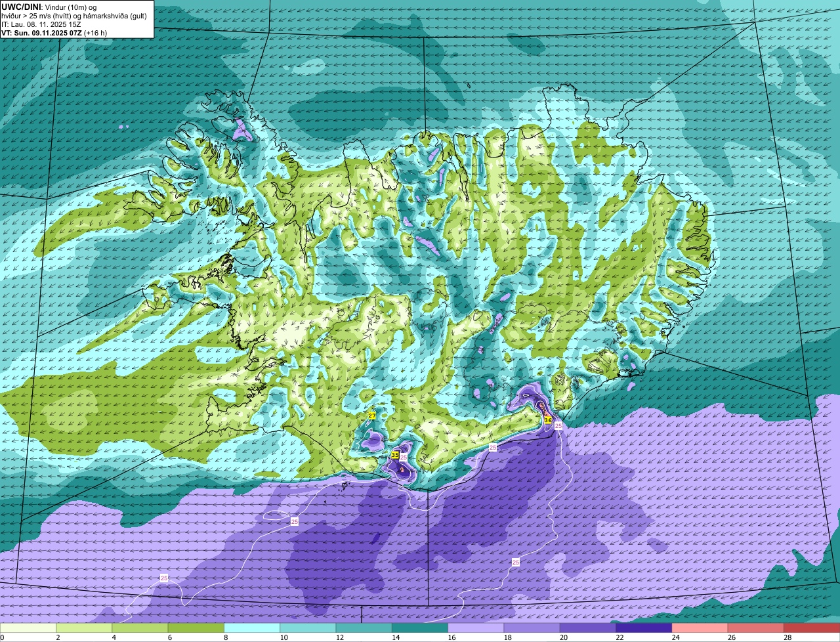The height and width of the screenshot is (642, 840).
Task: Select the yellow "35" max gust label
Action: coord(395,454)
